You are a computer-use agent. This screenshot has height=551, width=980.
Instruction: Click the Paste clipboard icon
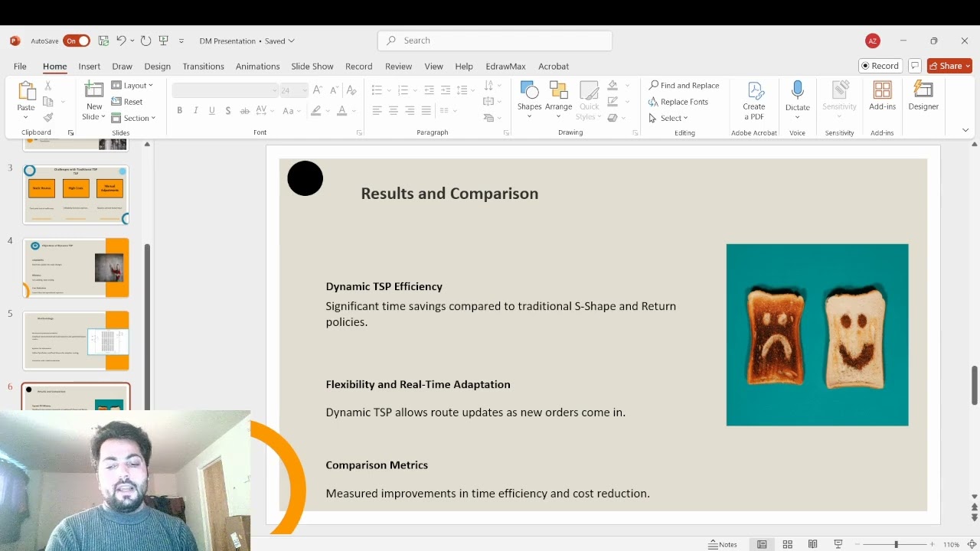26,92
